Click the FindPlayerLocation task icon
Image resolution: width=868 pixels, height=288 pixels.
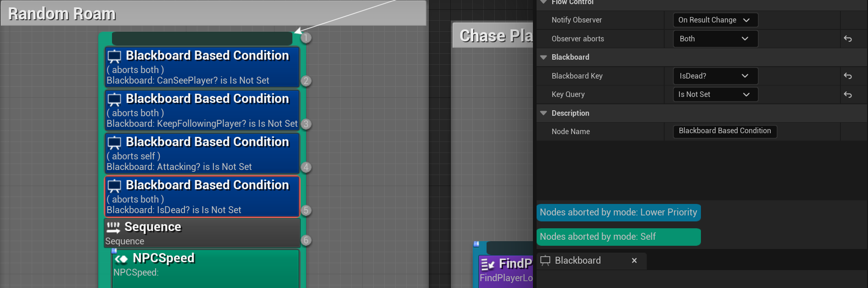(487, 264)
